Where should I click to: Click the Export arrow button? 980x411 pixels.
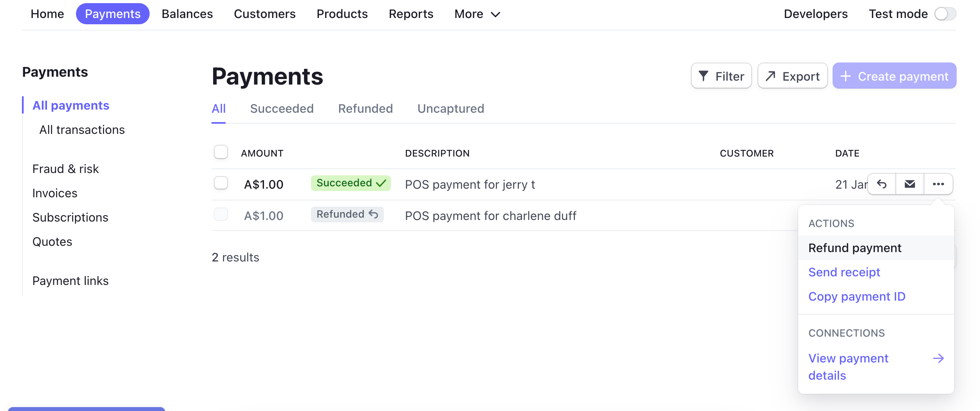[x=792, y=76]
